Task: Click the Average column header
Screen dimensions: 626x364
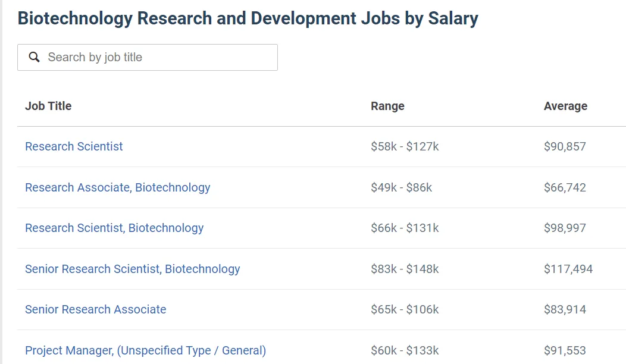Action: click(x=565, y=106)
